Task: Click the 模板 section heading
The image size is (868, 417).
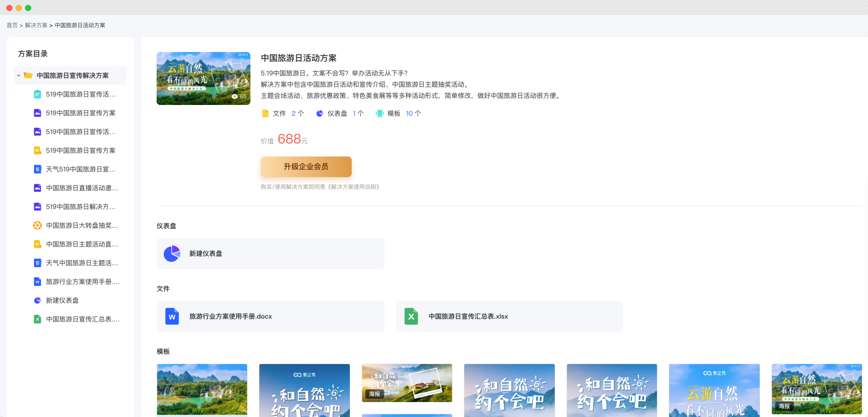Action: pos(163,351)
